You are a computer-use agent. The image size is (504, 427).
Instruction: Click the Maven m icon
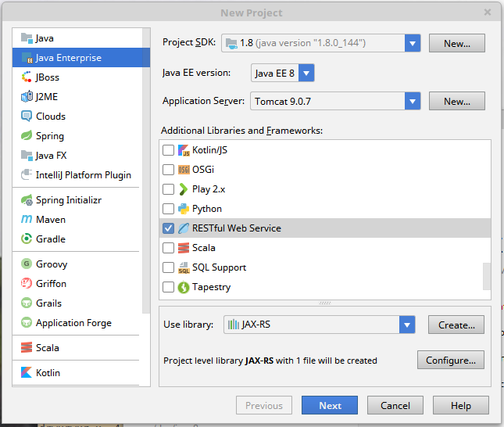click(27, 220)
